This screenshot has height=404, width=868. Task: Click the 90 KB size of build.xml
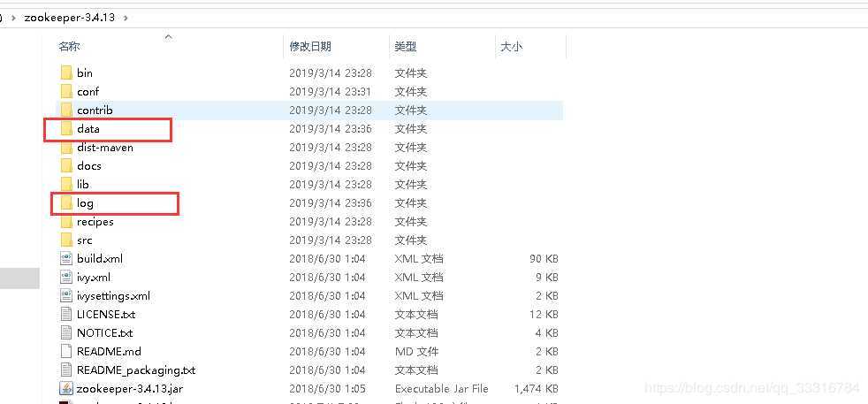[x=543, y=258]
